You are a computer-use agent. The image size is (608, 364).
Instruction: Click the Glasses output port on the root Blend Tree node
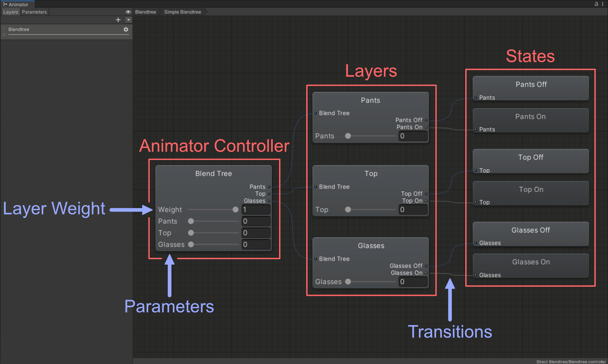coord(269,201)
